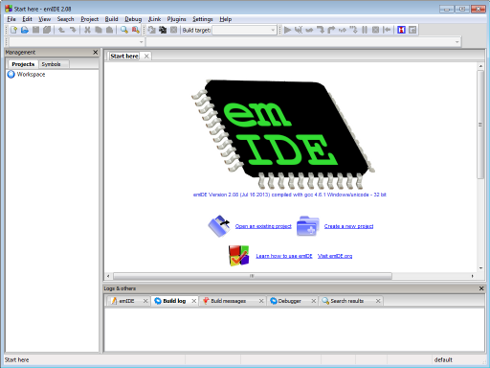Click the Build project icon
The height and width of the screenshot is (368, 490).
coord(152,30)
